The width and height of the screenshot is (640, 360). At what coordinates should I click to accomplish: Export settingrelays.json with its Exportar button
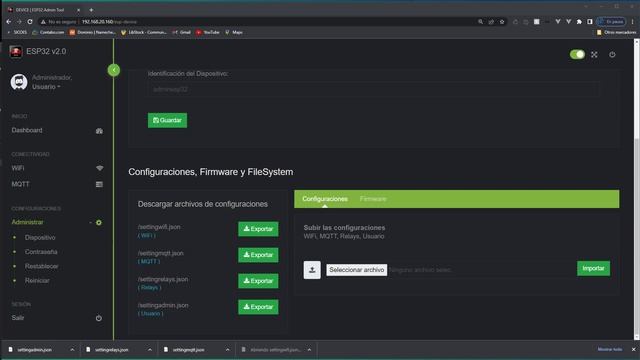click(258, 281)
